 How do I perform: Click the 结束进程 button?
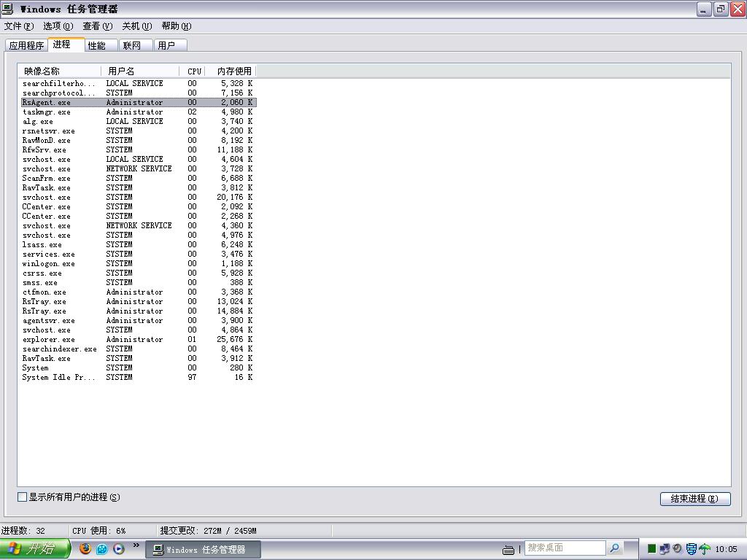(x=695, y=499)
